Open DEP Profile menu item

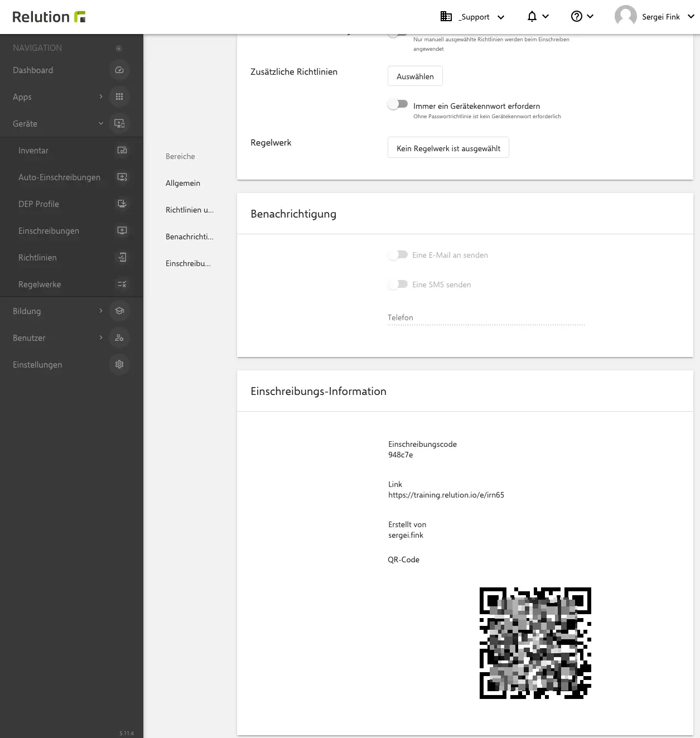(x=38, y=204)
